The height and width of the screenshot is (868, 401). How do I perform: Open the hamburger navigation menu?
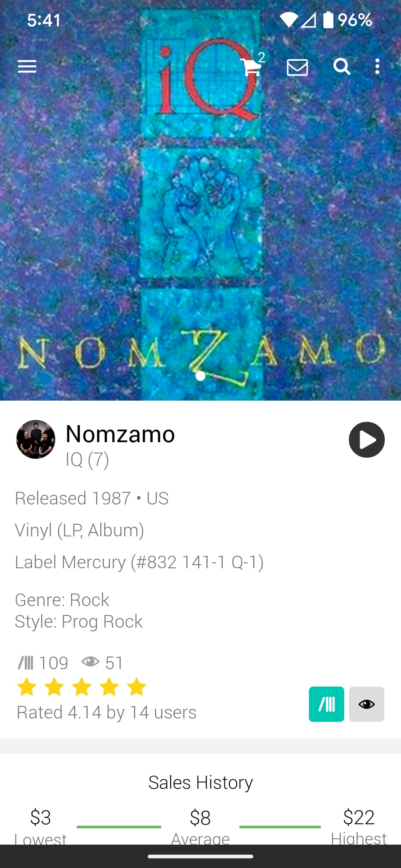[27, 67]
